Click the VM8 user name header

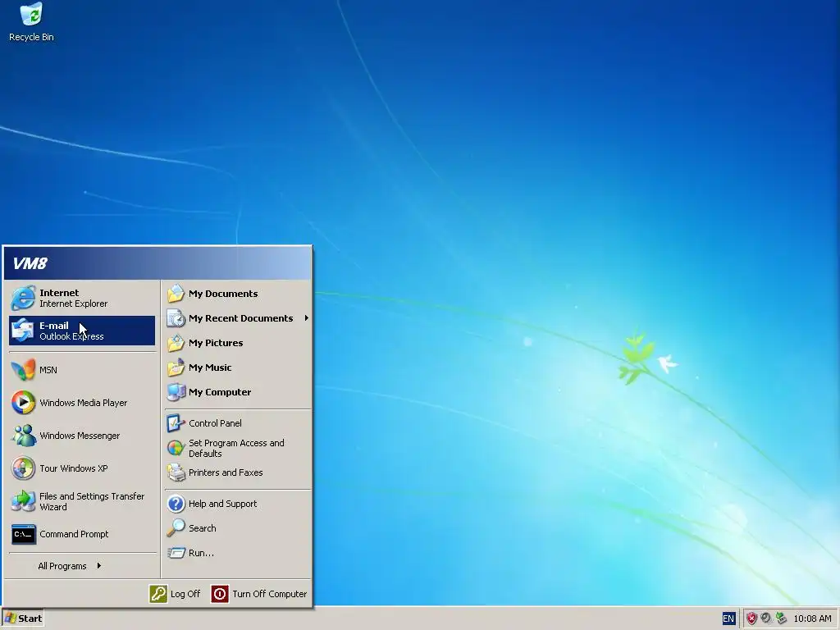tap(30, 263)
